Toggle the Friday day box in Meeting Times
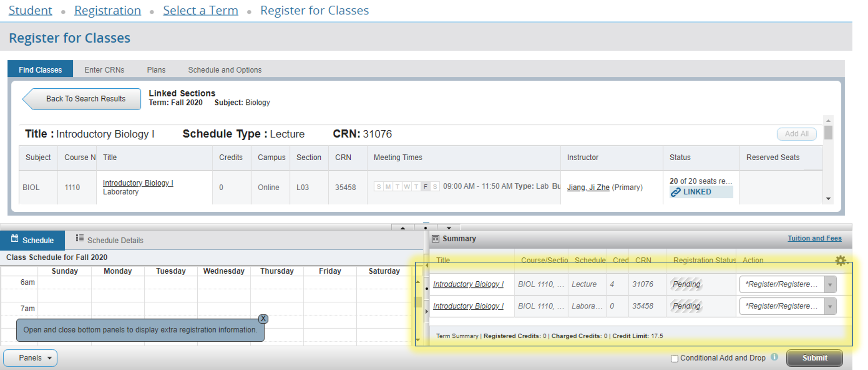Viewport: 868px width, 370px height. click(x=425, y=187)
